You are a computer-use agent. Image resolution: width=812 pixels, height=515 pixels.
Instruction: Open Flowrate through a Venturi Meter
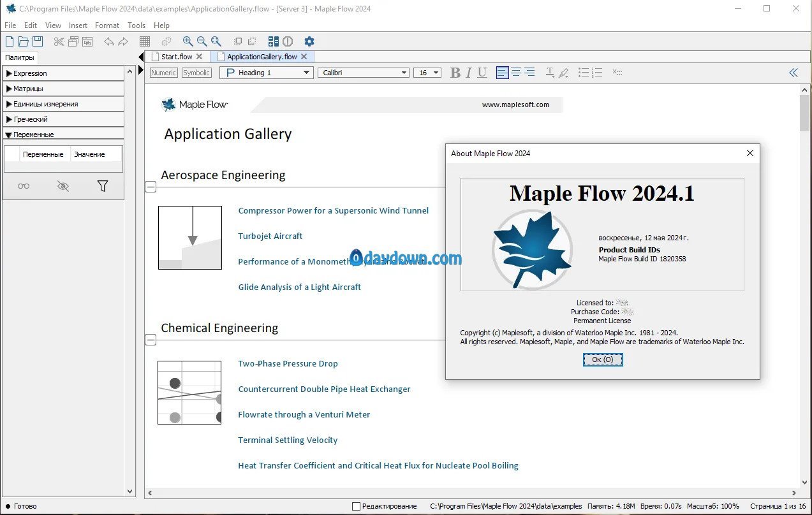pyautogui.click(x=304, y=414)
